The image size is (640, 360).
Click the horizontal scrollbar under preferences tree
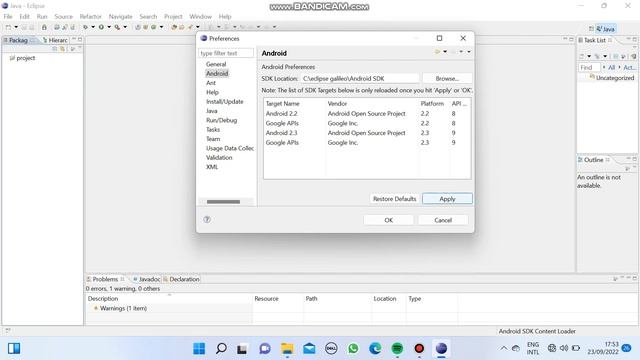click(223, 202)
